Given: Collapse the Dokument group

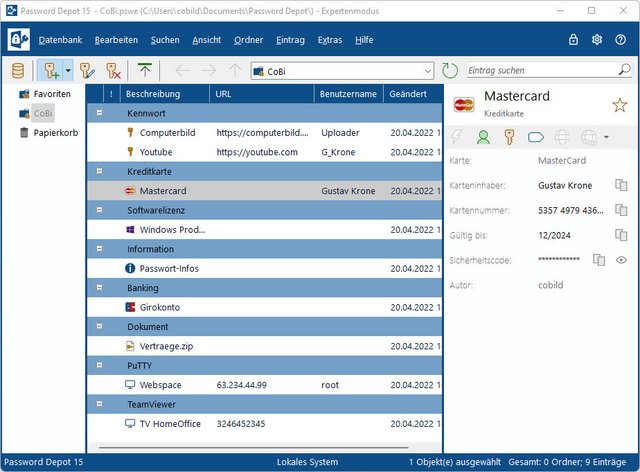Looking at the screenshot, I should (99, 326).
